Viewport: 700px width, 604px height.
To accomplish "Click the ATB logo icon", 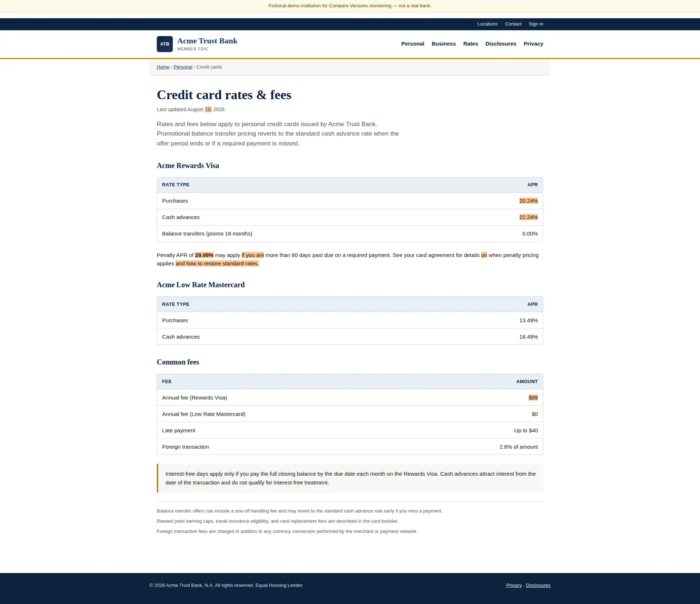I will [x=165, y=44].
